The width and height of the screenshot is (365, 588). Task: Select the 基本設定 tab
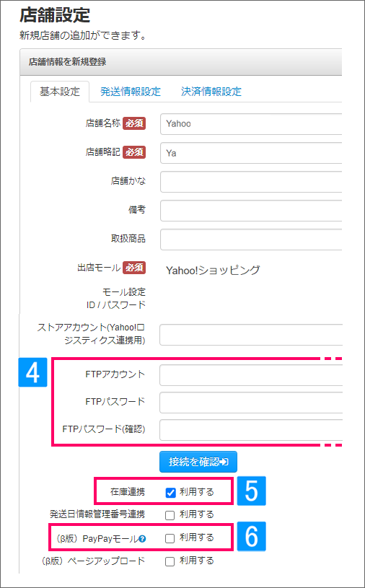tap(60, 92)
